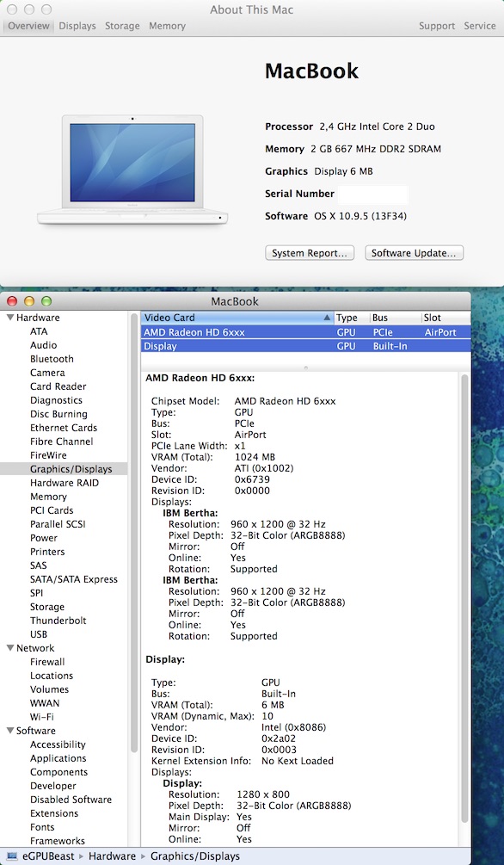Viewport: 504px width, 865px height.
Task: Collapse the Hardware section triangle
Action: coord(10,318)
